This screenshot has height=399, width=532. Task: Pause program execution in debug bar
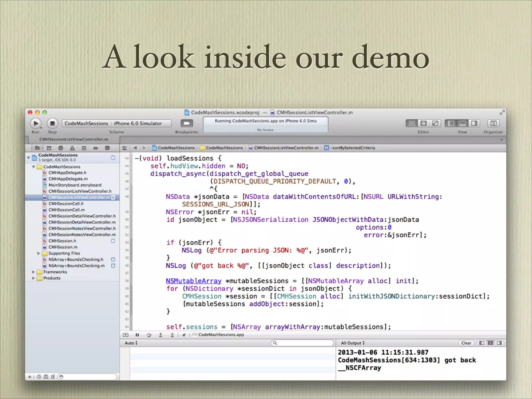(137, 335)
